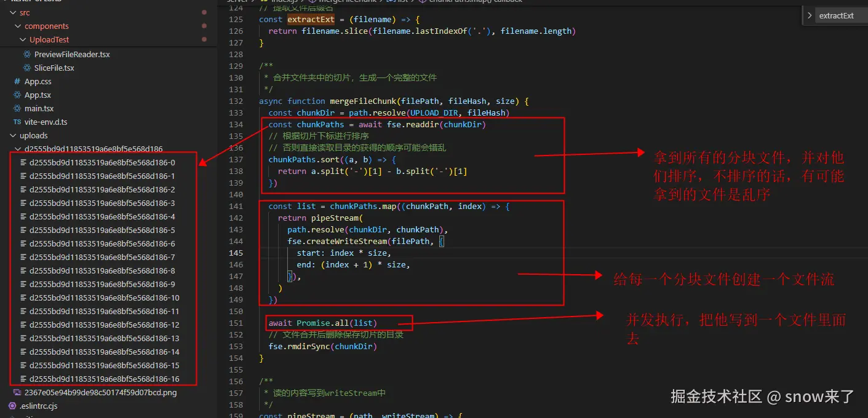Click the CSS hash icon of App.css
The height and width of the screenshot is (418, 868).
(x=17, y=81)
